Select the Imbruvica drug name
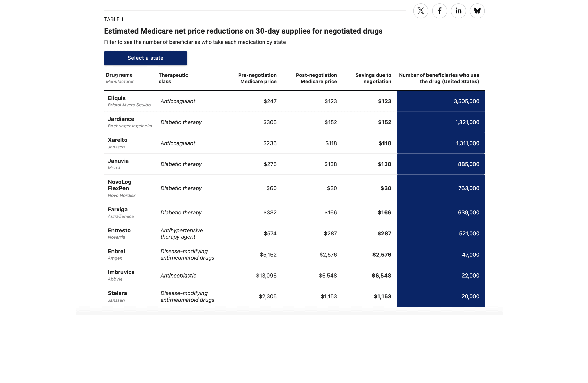588x383 pixels. pyautogui.click(x=121, y=272)
